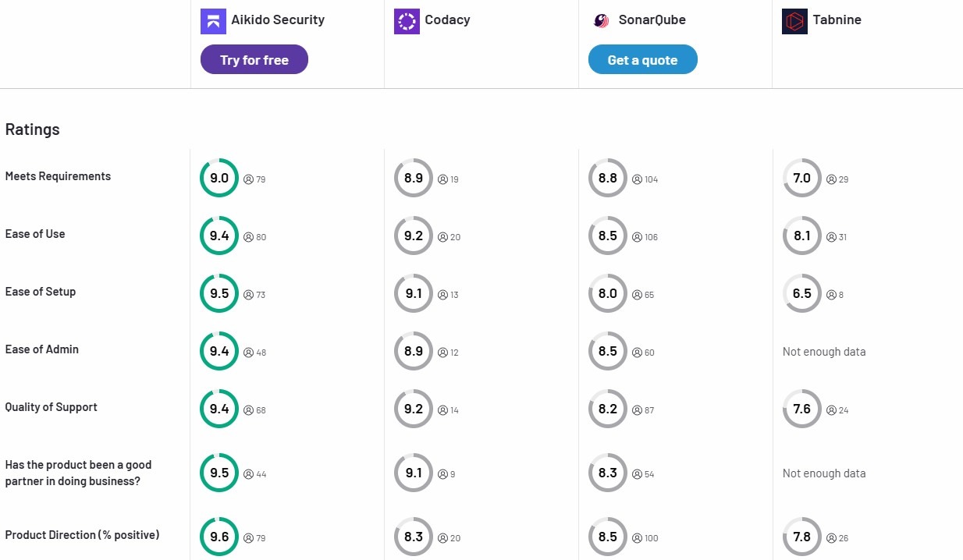Select the Aikido Security column header
963x560 pixels.
click(x=262, y=20)
